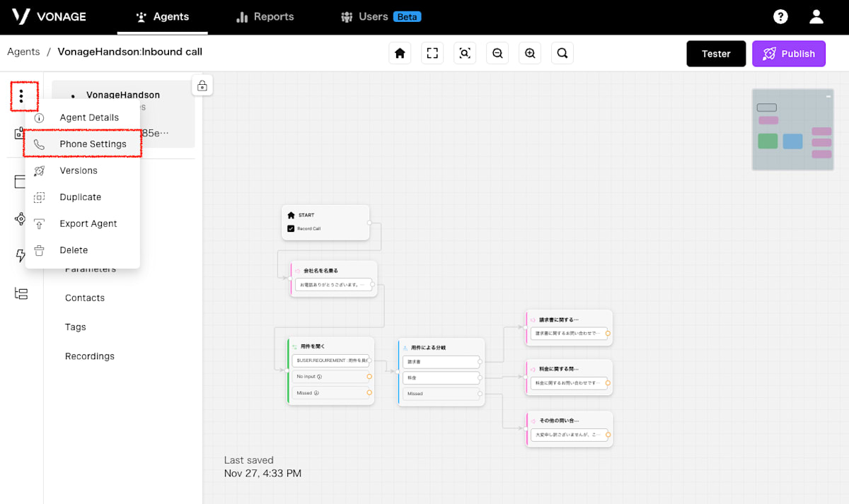Open the Reports tab
The height and width of the screenshot is (504, 849).
pos(265,16)
